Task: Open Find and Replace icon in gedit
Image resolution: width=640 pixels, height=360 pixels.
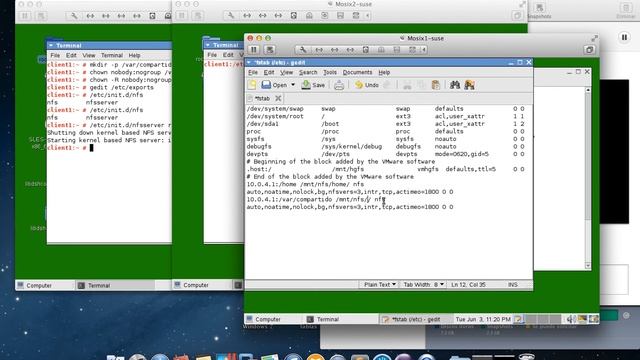Action: 469,85
